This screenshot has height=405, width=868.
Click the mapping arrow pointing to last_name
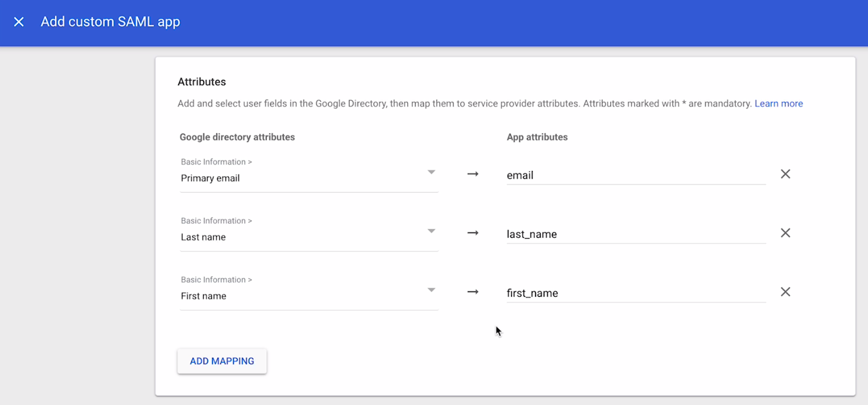tap(473, 233)
